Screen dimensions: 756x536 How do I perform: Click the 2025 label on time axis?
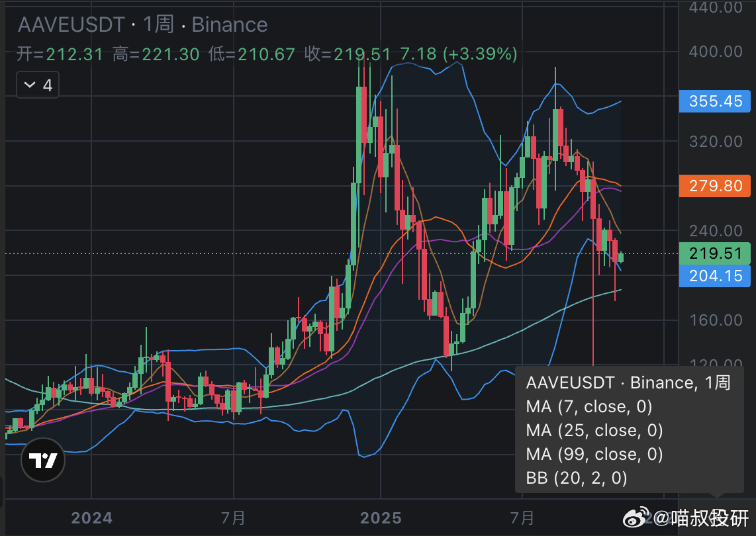381,518
